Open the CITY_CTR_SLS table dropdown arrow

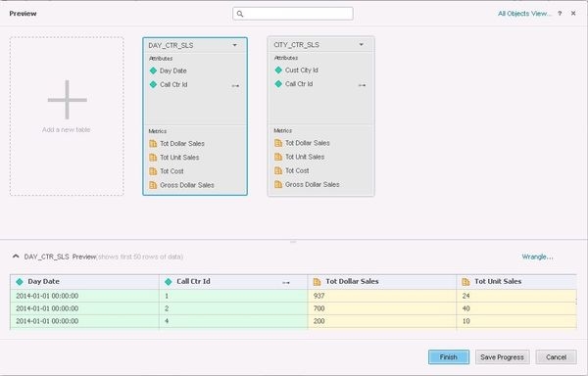tap(361, 45)
